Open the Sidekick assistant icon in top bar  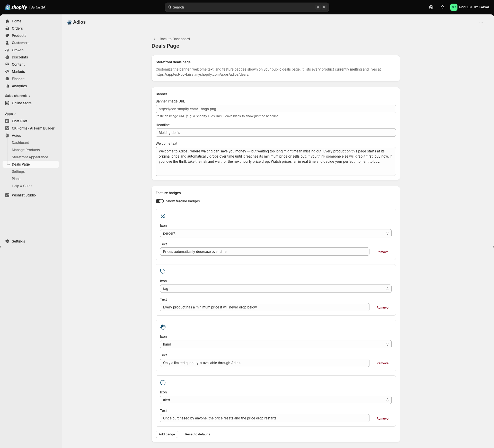[x=431, y=7]
